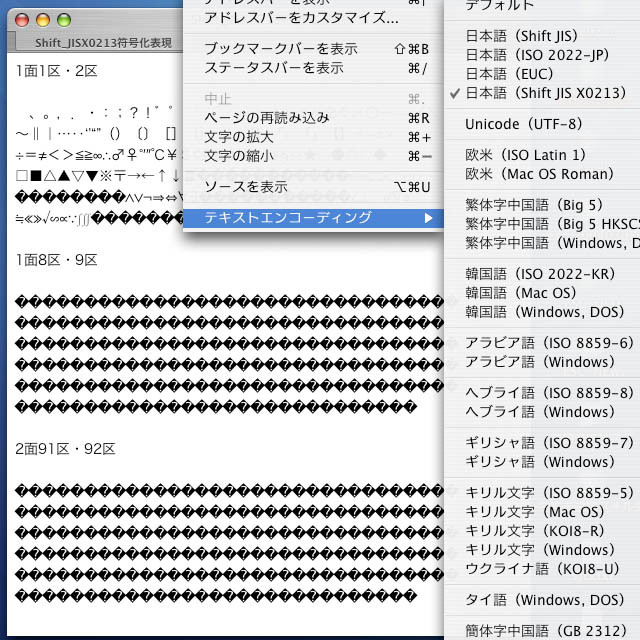Screen dimensions: 640x640
Task: Choose アラビア語 (Windows) encoding
Action: (x=542, y=362)
